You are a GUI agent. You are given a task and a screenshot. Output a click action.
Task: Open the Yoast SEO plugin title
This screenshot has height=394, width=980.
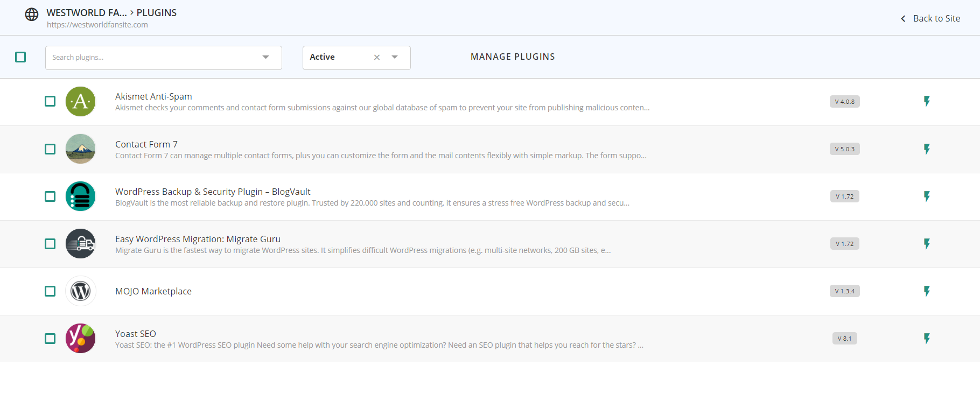click(136, 334)
